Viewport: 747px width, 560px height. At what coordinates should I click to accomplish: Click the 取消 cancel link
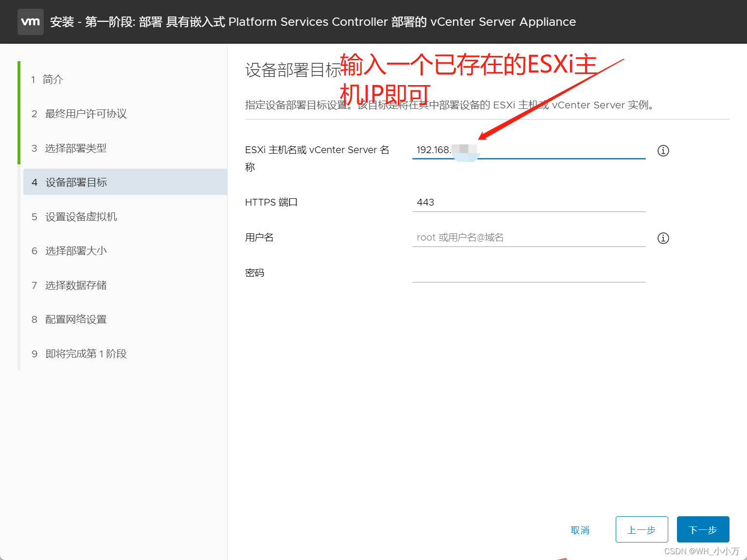point(580,530)
